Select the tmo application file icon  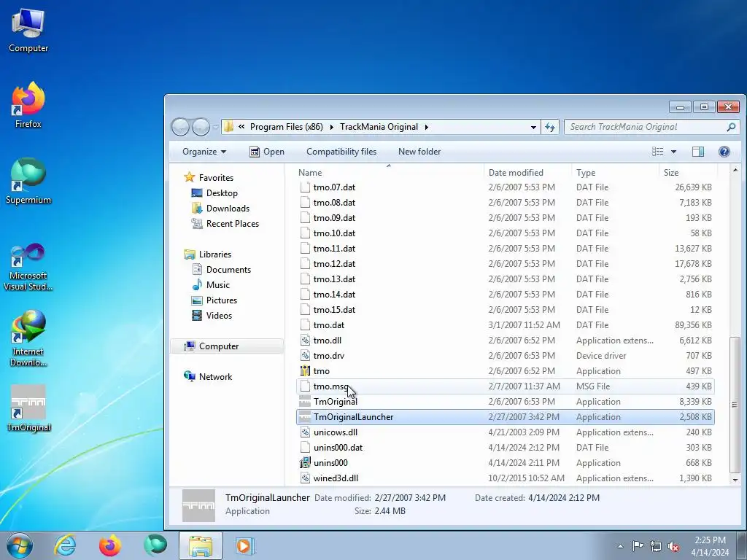click(306, 371)
